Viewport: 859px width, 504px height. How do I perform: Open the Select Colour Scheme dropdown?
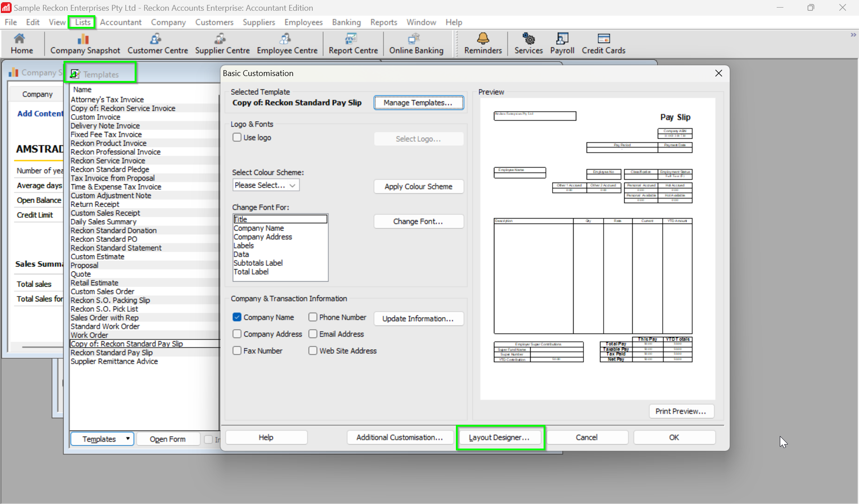pyautogui.click(x=266, y=185)
